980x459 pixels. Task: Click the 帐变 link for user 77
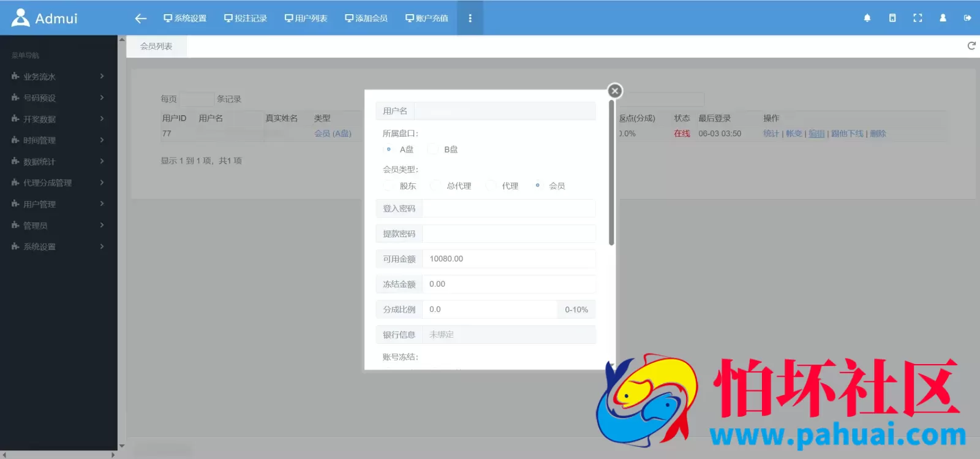pos(794,134)
